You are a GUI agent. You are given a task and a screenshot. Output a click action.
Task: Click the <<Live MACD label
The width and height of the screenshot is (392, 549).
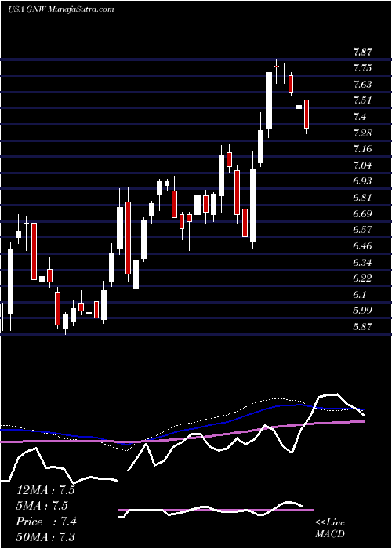(330, 529)
